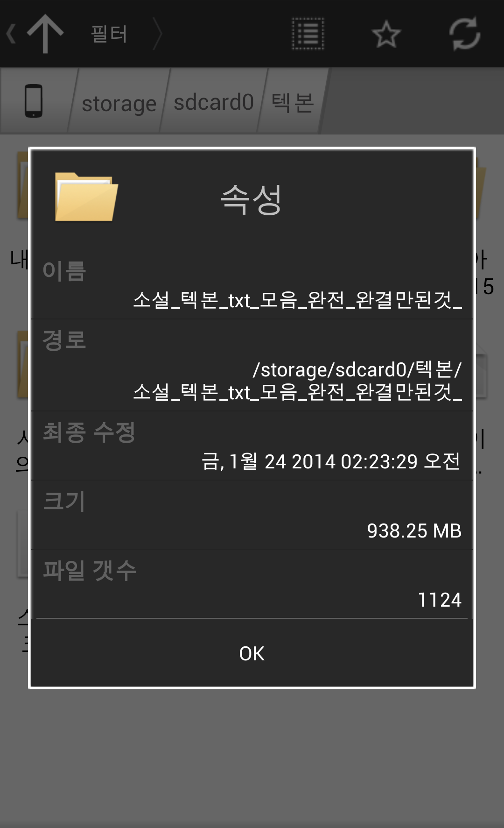Select the 이름 folder name value
The height and width of the screenshot is (828, 504).
click(297, 300)
